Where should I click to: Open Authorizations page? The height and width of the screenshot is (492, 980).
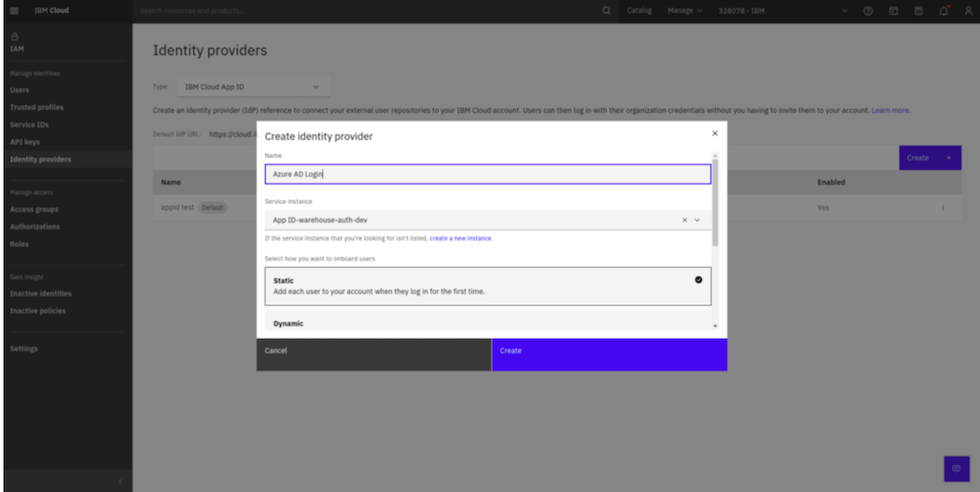(35, 227)
